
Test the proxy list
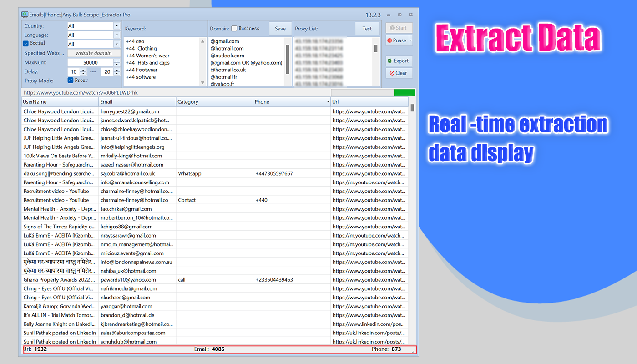click(367, 29)
